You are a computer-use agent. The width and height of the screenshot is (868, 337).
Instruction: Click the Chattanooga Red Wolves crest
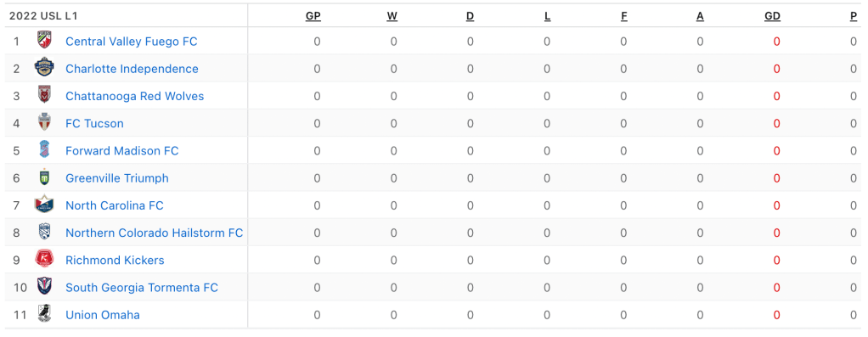(44, 96)
